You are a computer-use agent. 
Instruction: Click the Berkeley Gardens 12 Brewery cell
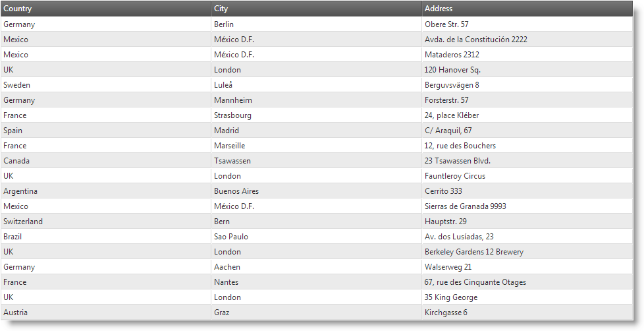click(474, 252)
